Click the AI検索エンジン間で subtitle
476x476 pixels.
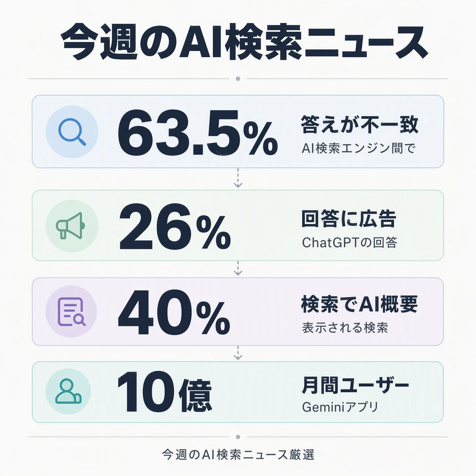tap(359, 148)
